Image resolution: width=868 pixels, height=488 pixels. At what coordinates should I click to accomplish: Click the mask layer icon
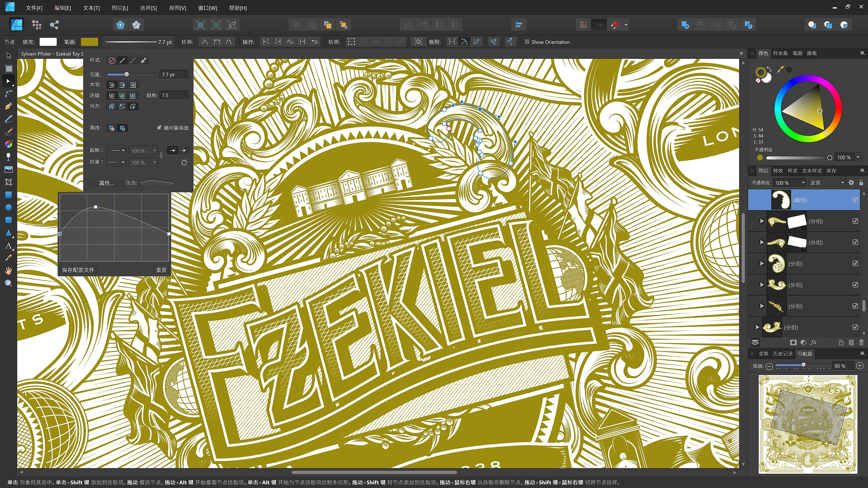[x=793, y=343]
